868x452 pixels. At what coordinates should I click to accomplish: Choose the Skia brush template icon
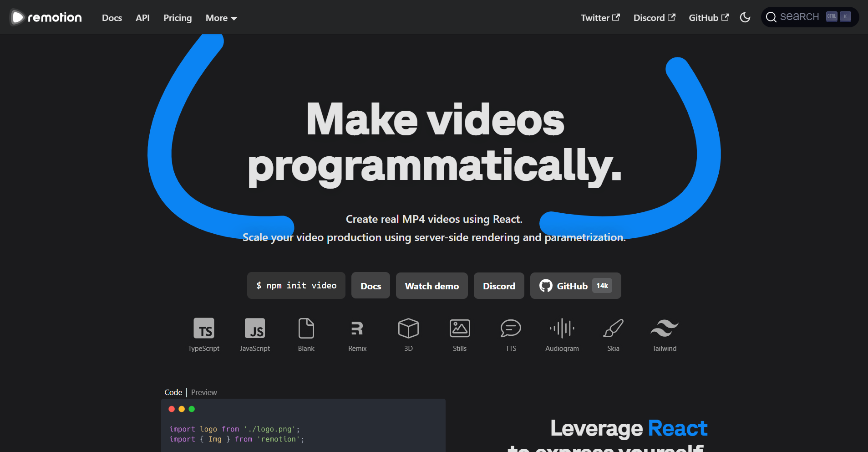[x=613, y=328]
